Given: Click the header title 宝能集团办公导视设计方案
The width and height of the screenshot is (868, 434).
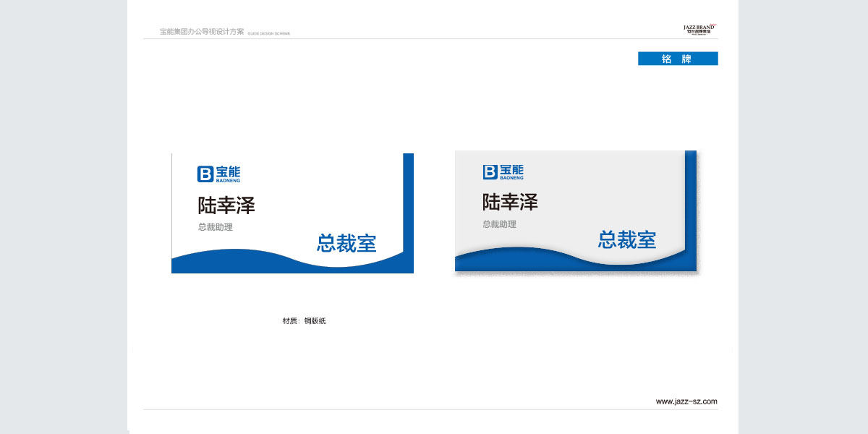Looking at the screenshot, I should pos(202,32).
